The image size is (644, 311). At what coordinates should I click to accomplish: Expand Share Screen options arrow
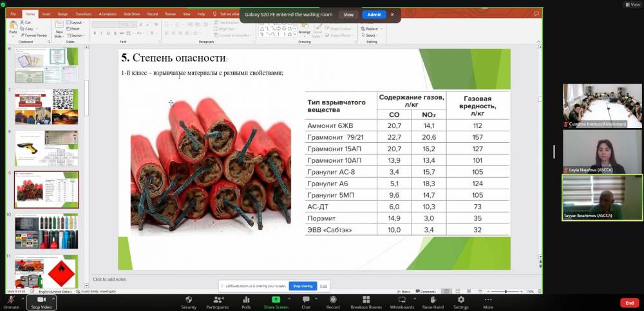(289, 298)
